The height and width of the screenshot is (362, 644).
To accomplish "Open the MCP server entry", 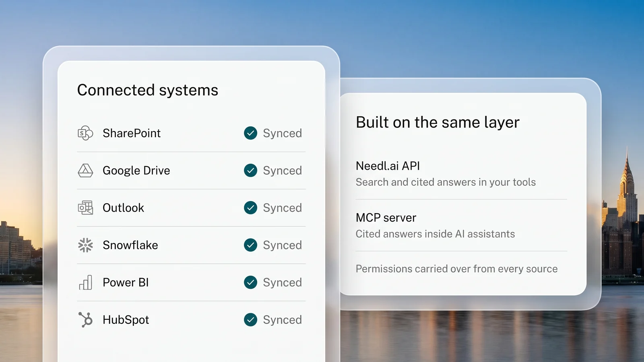I will 386,218.
